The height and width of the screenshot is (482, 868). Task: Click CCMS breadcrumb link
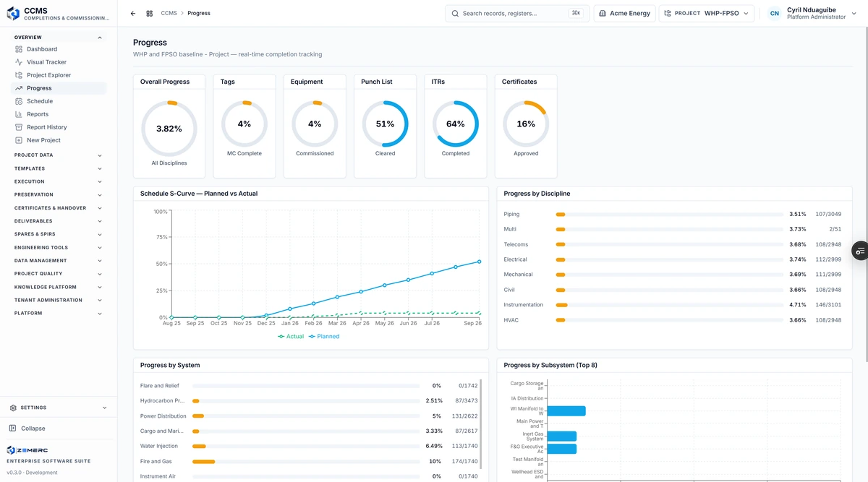click(x=169, y=13)
